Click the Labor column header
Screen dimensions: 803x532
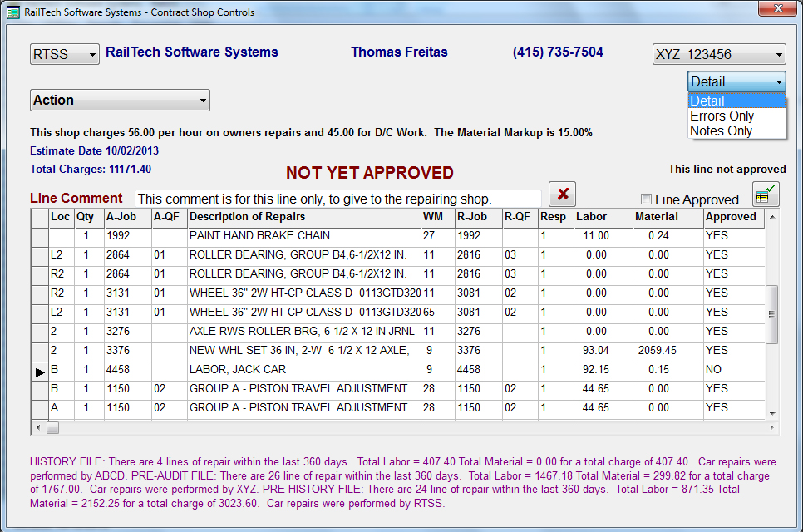[603, 217]
